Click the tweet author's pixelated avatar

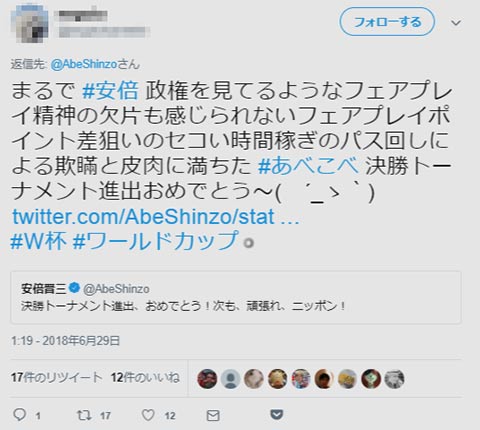tap(29, 23)
